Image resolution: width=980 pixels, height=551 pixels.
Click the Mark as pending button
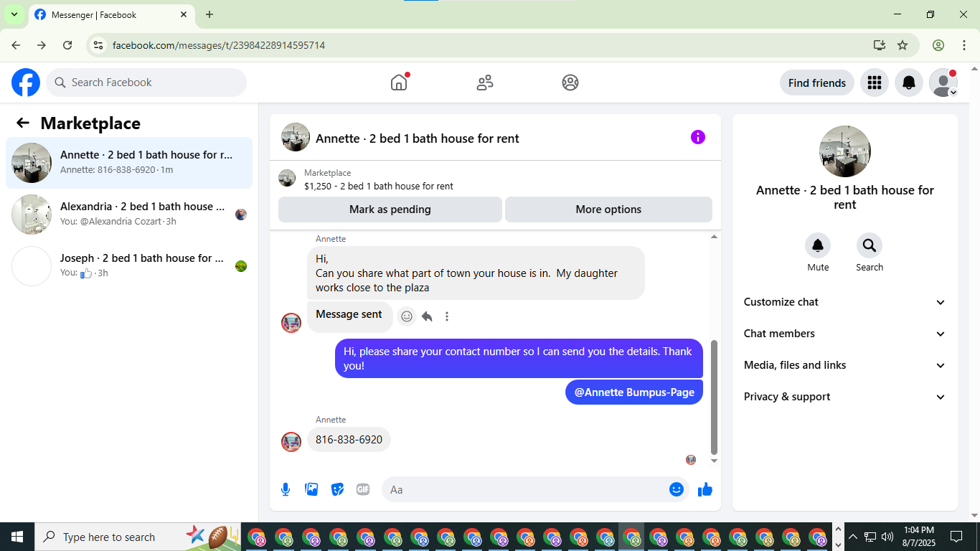(x=390, y=209)
